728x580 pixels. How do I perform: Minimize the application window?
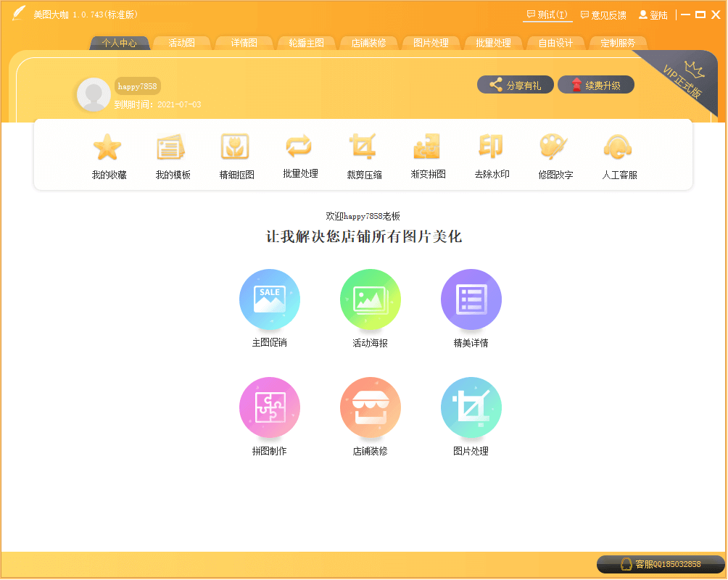(x=686, y=14)
